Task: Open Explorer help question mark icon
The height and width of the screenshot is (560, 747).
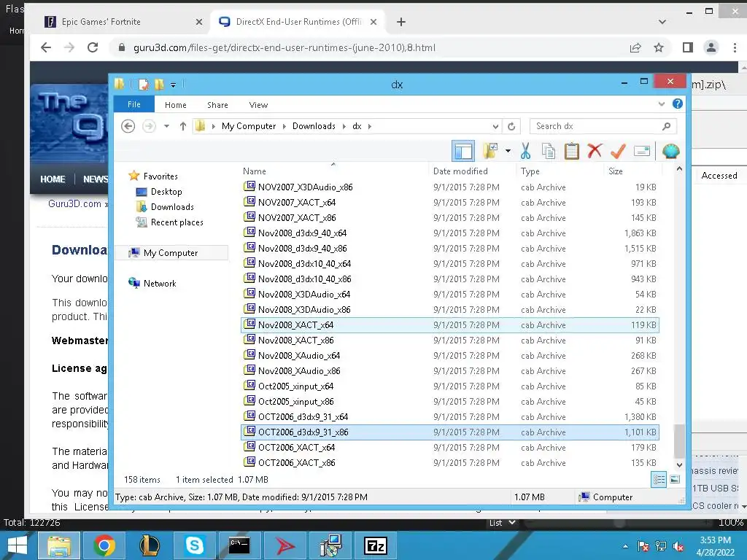Action: pyautogui.click(x=678, y=104)
